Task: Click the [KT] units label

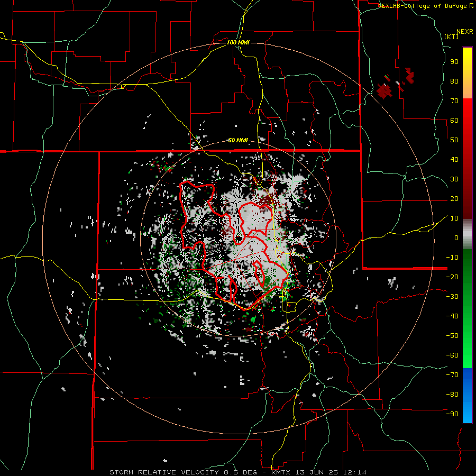Action: [452, 36]
